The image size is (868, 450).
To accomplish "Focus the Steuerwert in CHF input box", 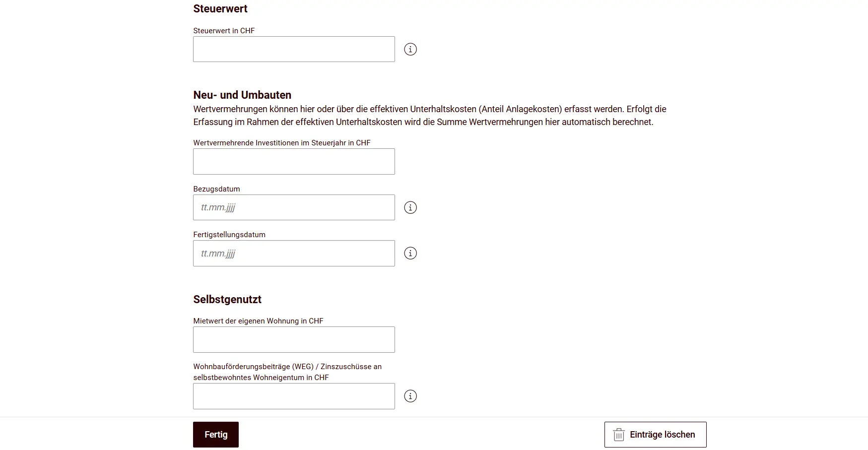I will [294, 49].
